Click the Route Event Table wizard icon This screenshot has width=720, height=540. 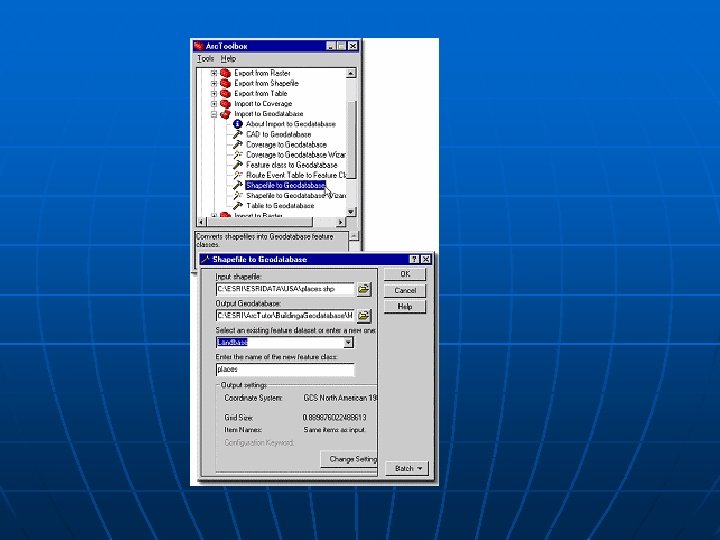238,175
